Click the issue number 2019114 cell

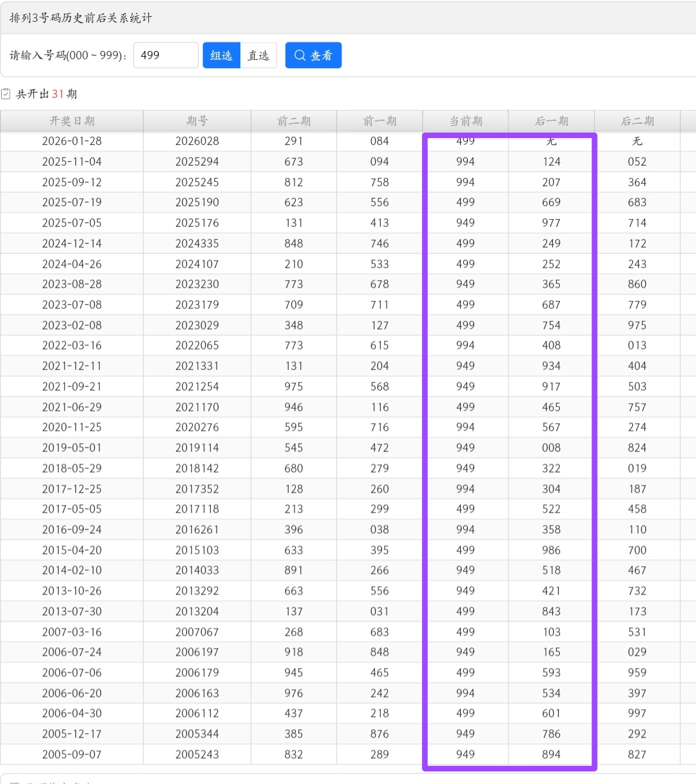point(197,448)
